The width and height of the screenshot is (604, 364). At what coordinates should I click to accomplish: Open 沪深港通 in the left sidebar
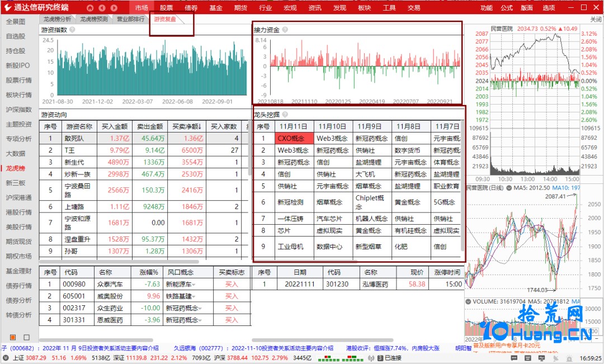pyautogui.click(x=19, y=197)
